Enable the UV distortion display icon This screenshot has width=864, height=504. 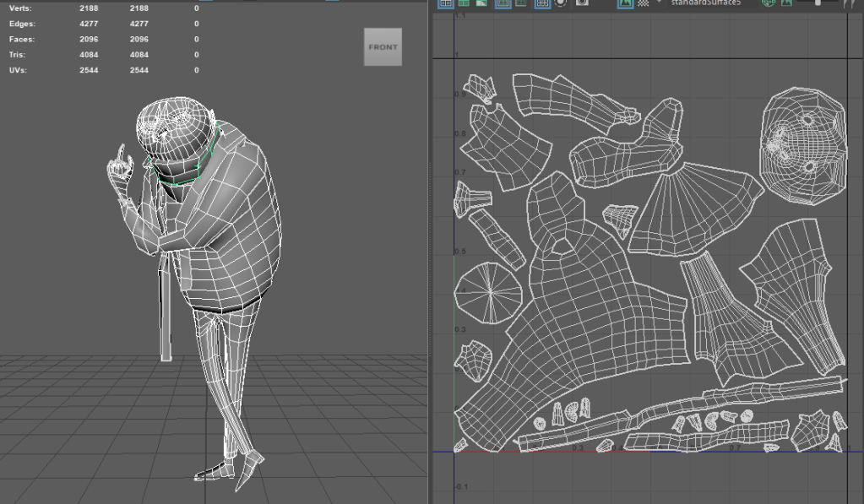click(x=481, y=3)
